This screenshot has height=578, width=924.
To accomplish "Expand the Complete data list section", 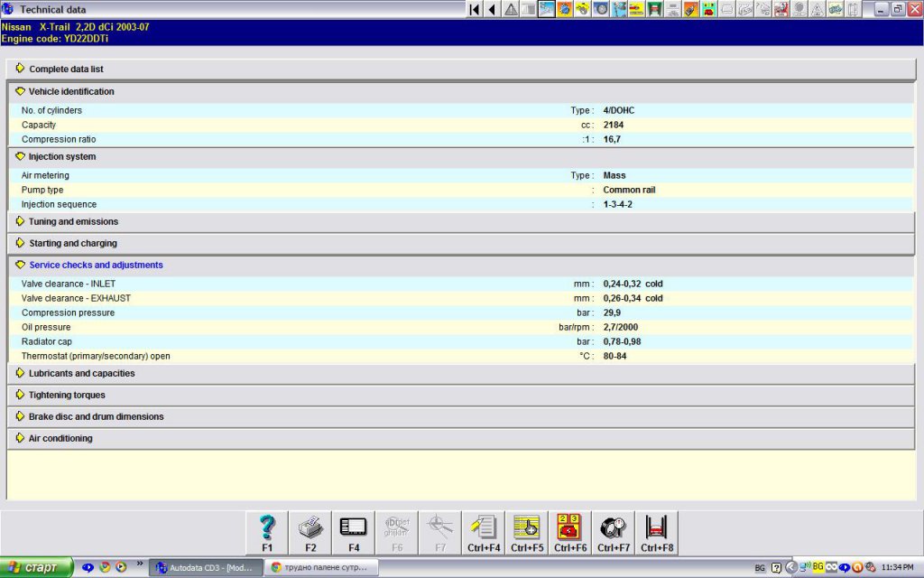I will (70, 69).
